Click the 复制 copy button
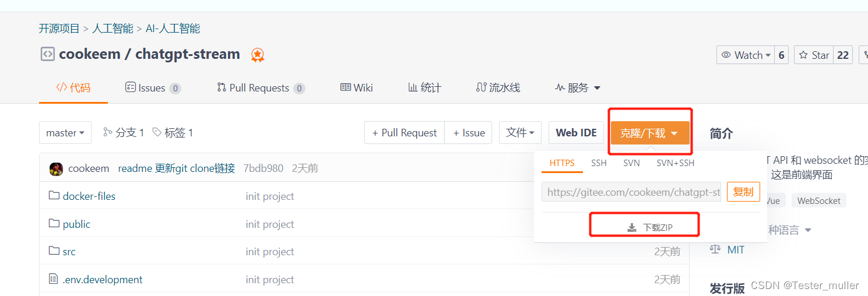 click(x=743, y=192)
